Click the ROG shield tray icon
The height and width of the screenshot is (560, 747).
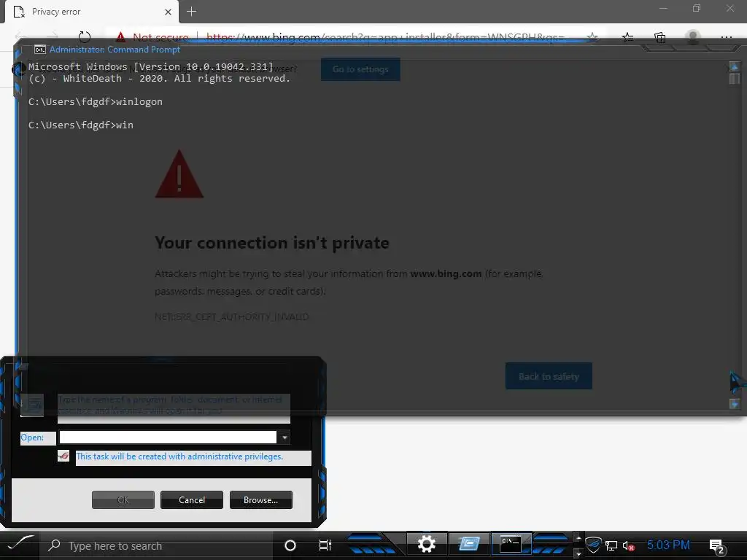tap(593, 545)
